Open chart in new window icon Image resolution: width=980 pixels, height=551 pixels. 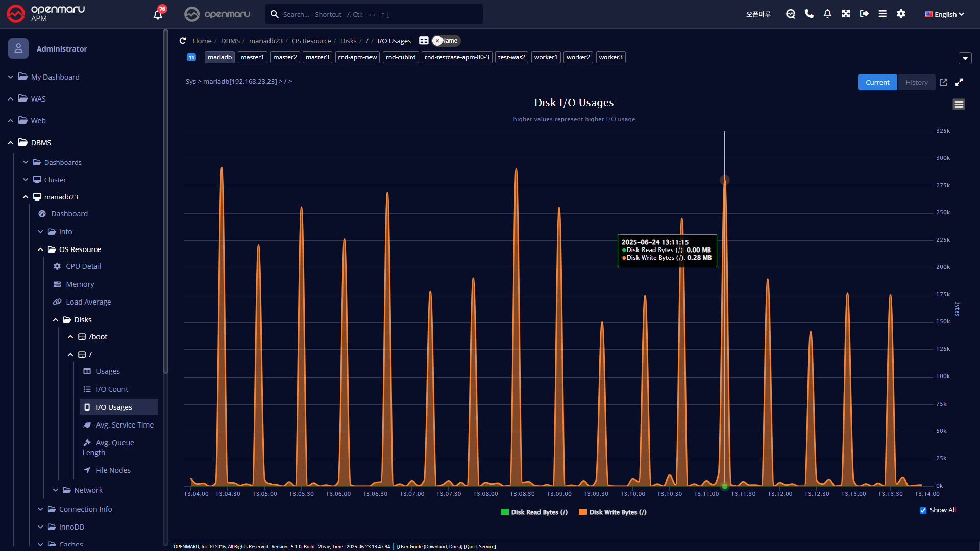[943, 82]
